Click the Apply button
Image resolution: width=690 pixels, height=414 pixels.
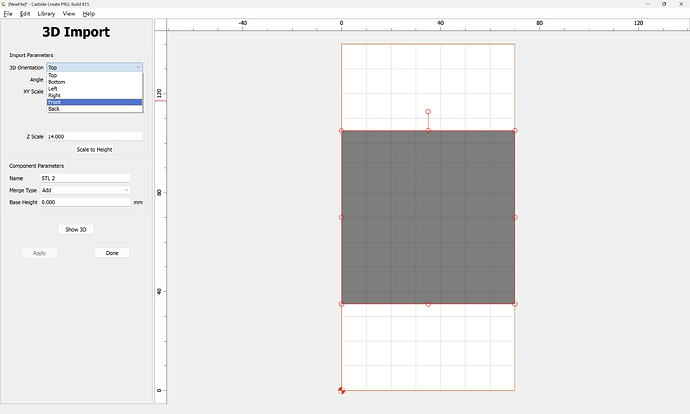tap(40, 253)
